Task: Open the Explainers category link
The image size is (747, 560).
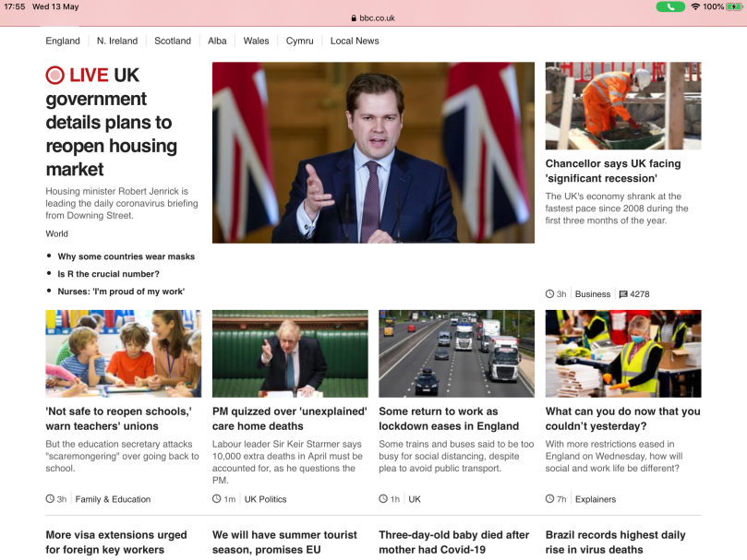Action: 595,499
